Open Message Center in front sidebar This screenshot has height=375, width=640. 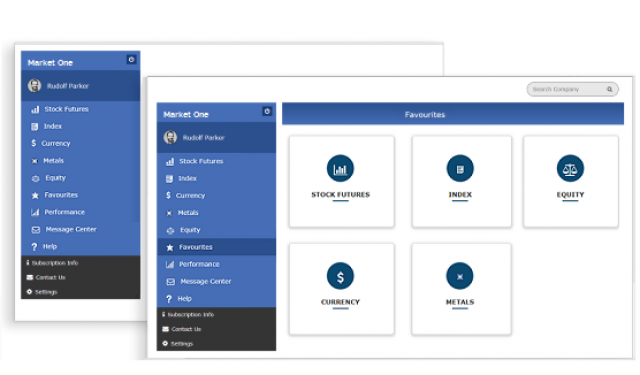coord(216,282)
